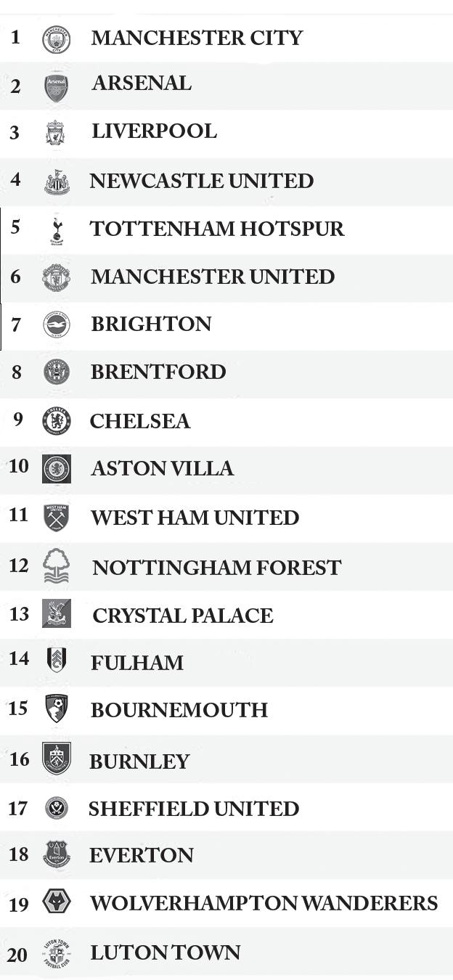Click the Newcastle United crest
Screen dimensions: 453x980
click(57, 181)
